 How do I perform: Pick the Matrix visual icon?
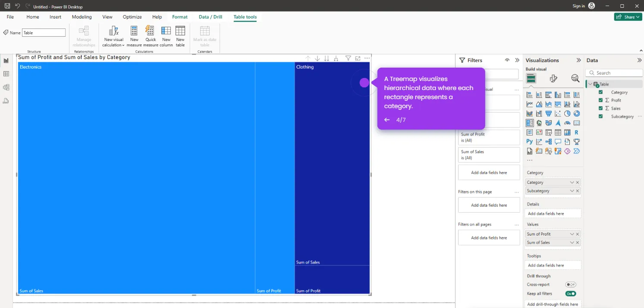567,132
